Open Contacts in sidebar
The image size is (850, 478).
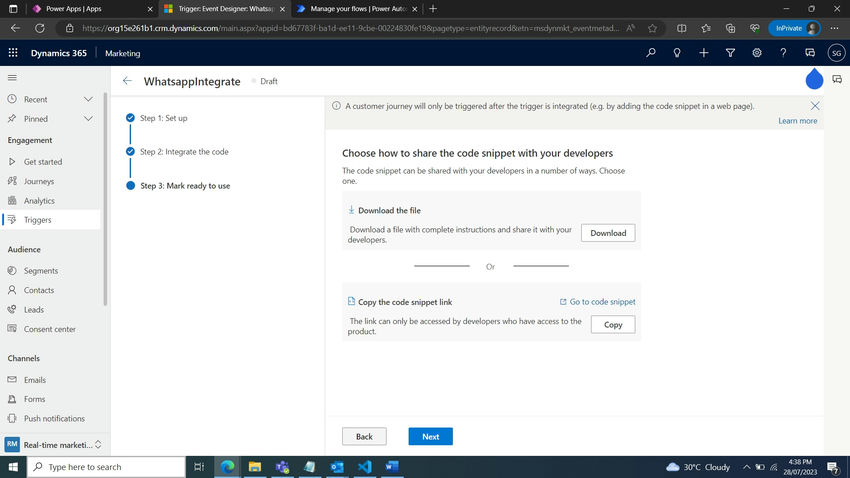38,290
